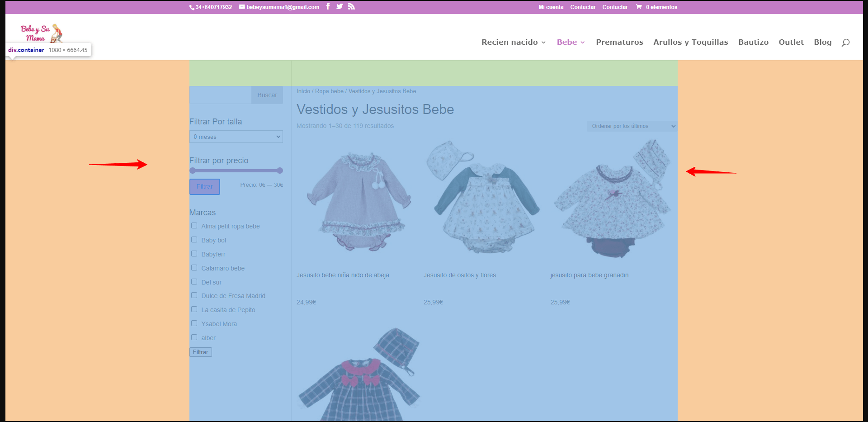Check the Baby bol brand checkbox

tap(194, 240)
